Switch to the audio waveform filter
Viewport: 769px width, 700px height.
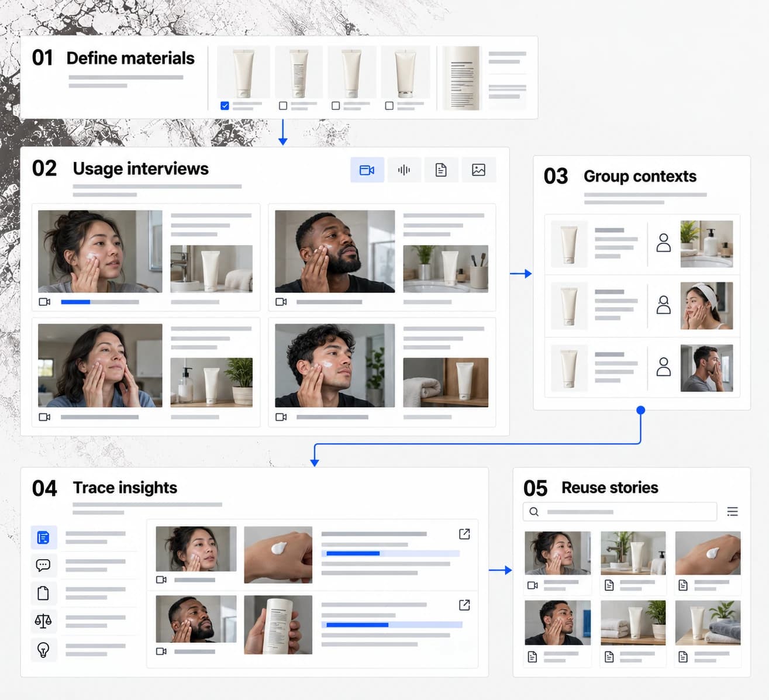click(404, 170)
